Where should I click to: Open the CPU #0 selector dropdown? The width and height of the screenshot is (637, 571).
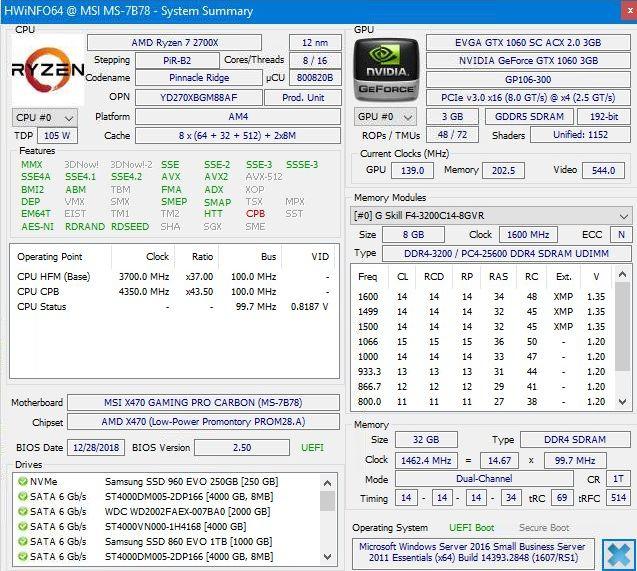[45, 118]
